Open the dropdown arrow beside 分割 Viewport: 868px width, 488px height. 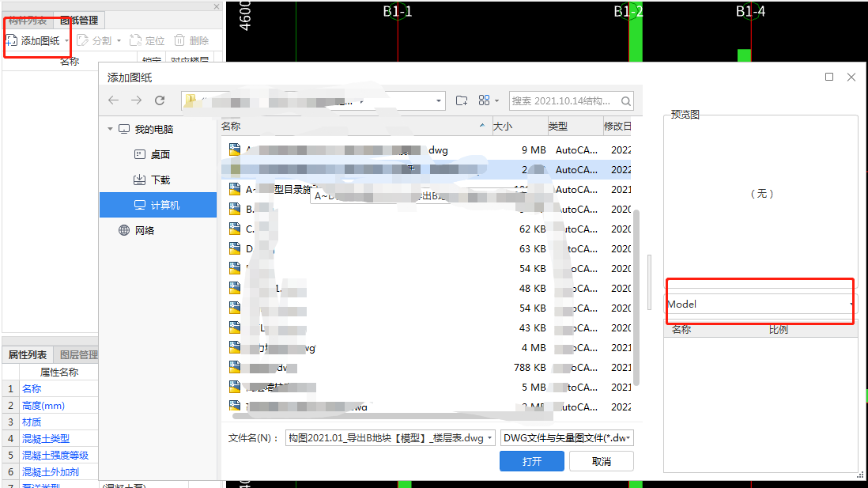pyautogui.click(x=119, y=41)
